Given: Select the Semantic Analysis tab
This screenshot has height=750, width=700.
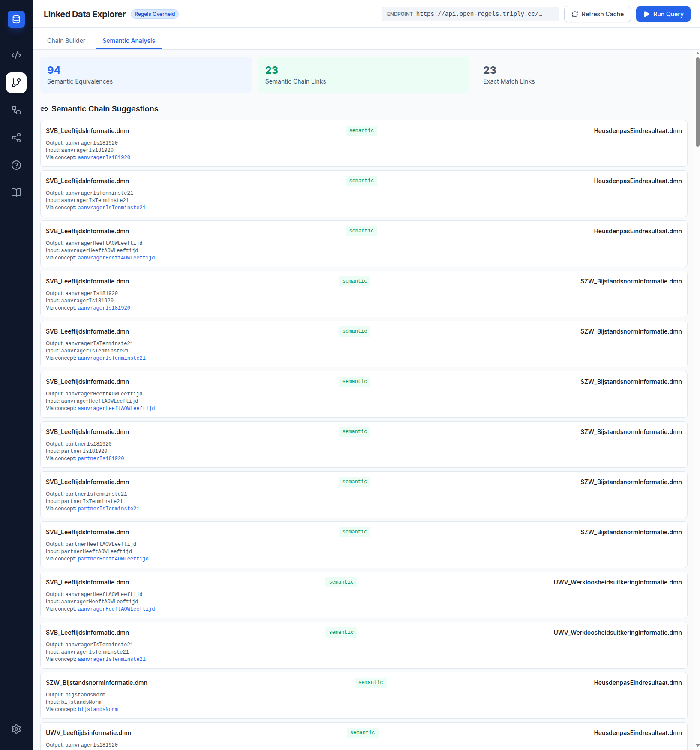Looking at the screenshot, I should click(x=128, y=40).
